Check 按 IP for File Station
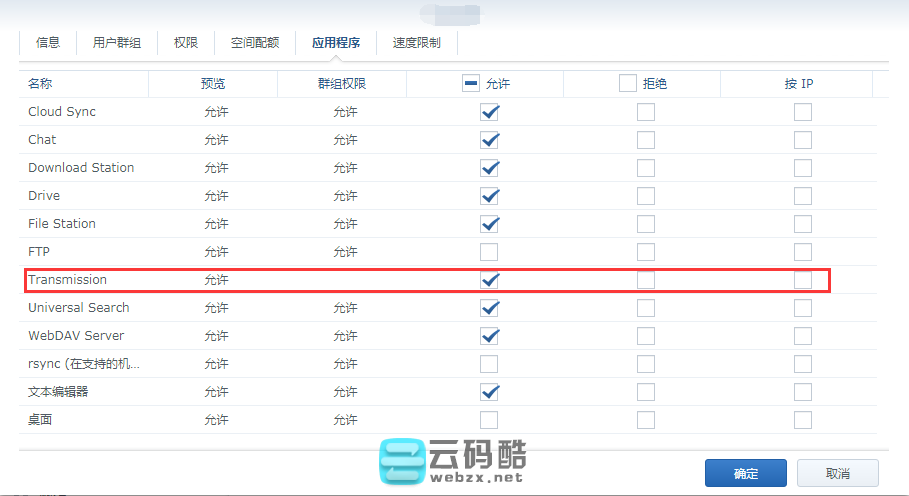 (803, 224)
